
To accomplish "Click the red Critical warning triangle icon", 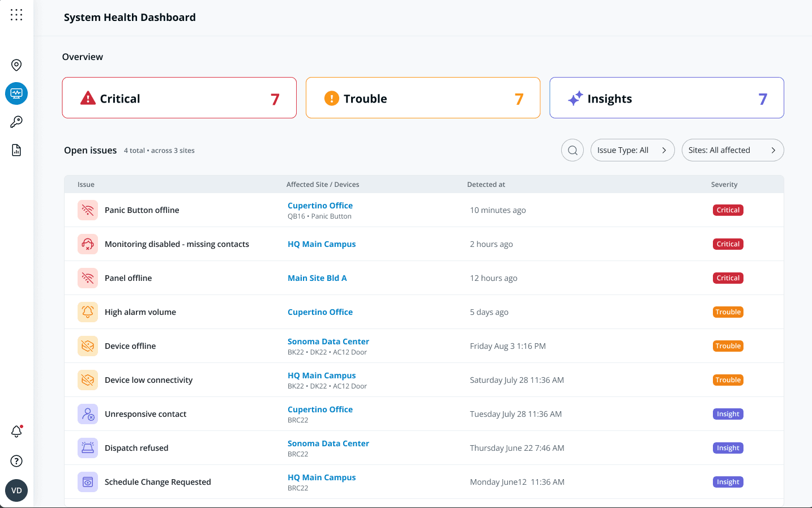I will pos(88,99).
